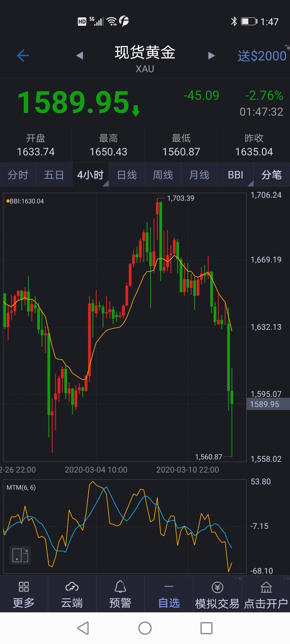Tap the Wi-Fi status icon

pyautogui.click(x=112, y=21)
